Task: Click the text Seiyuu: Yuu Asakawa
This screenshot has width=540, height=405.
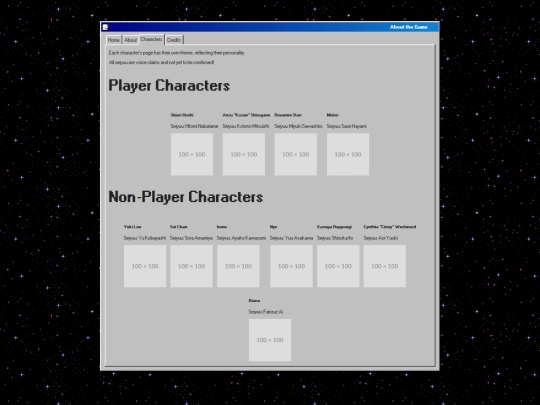Action: point(291,238)
